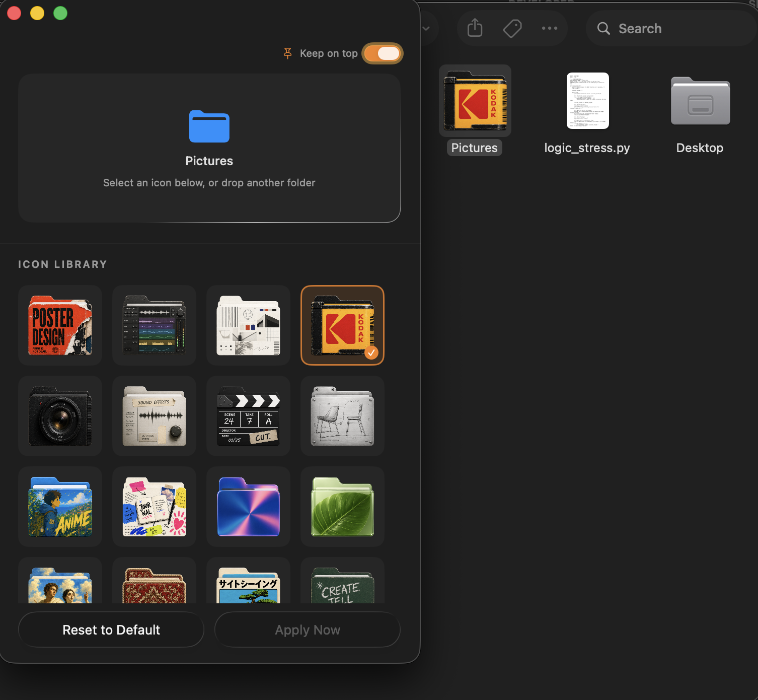The height and width of the screenshot is (700, 758).
Task: Click the Desktop folder name label
Action: click(x=700, y=148)
